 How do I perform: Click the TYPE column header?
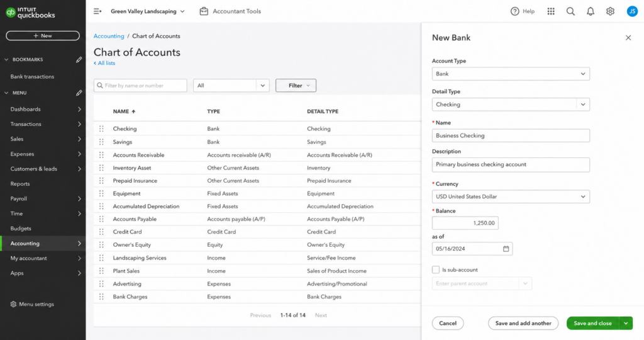(x=214, y=111)
